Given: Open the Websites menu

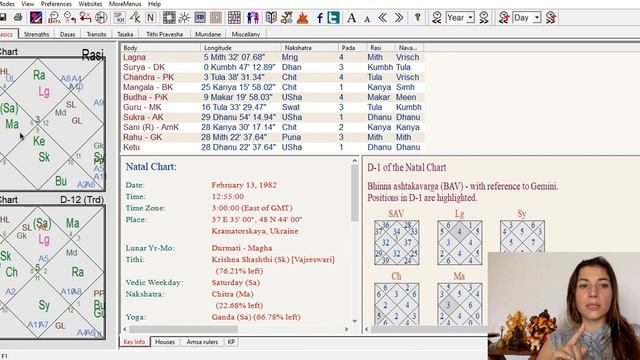Looking at the screenshot, I should pos(90,4).
